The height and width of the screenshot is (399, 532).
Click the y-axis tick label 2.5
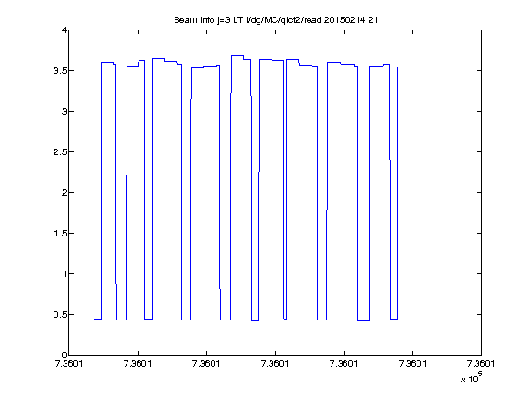pyautogui.click(x=60, y=152)
